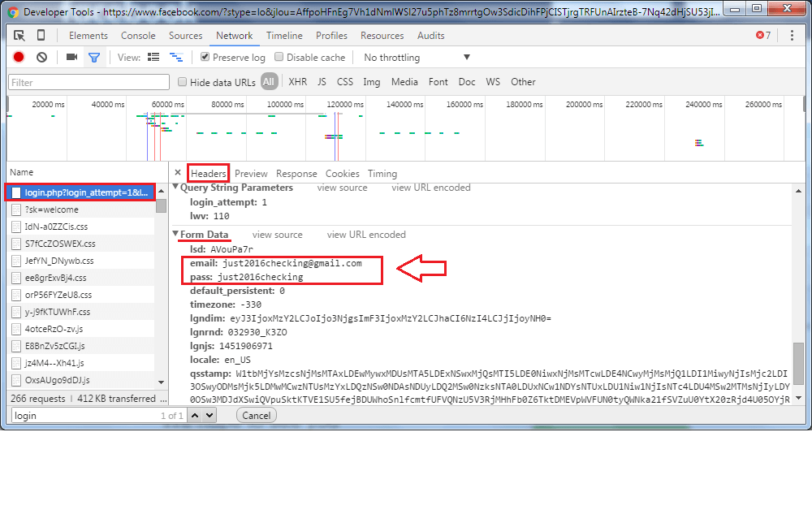Filter requests by Img

[x=371, y=82]
